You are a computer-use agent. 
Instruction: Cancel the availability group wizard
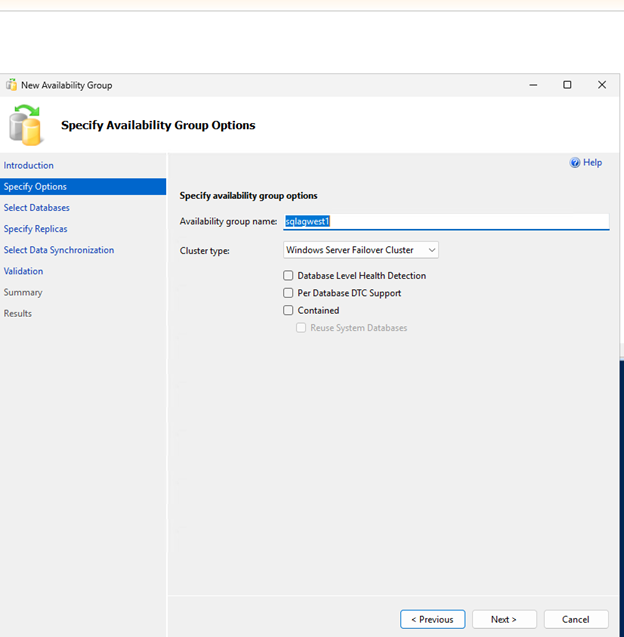tap(575, 619)
